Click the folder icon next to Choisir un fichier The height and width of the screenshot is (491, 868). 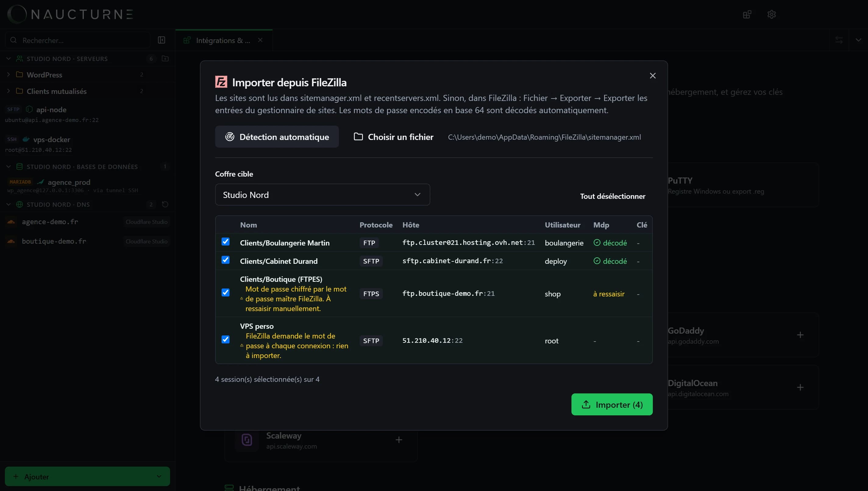(358, 137)
